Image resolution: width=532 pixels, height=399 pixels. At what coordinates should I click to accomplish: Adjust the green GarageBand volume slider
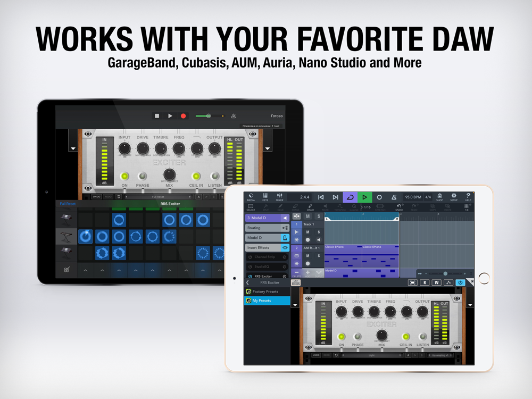tap(209, 115)
